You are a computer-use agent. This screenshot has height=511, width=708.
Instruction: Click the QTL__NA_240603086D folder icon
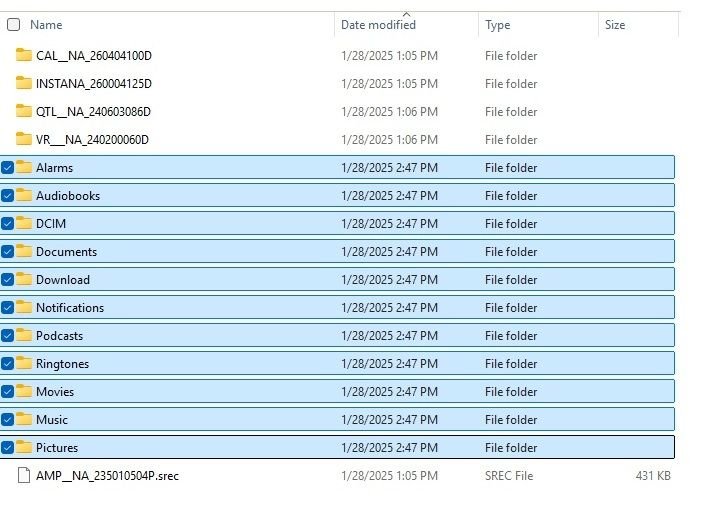24,112
